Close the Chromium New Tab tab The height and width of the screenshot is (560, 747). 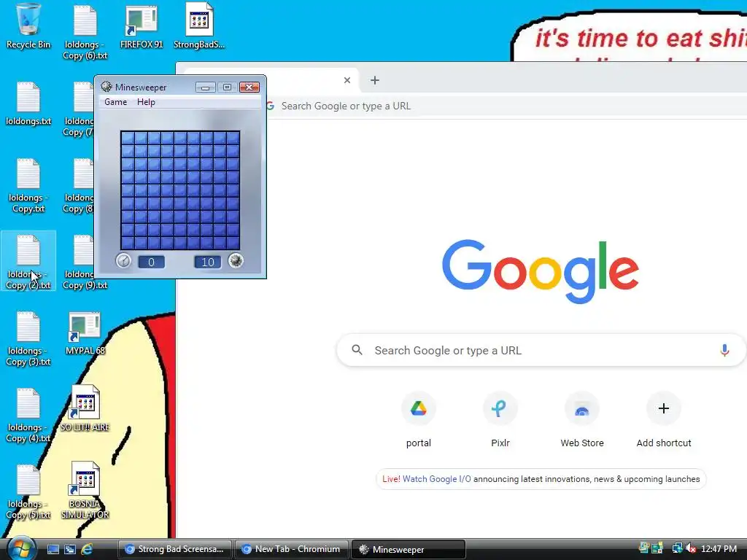347,80
